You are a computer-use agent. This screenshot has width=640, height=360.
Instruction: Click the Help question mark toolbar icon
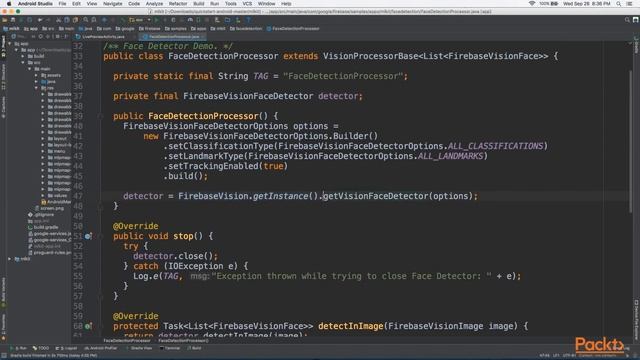pyautogui.click(x=248, y=20)
